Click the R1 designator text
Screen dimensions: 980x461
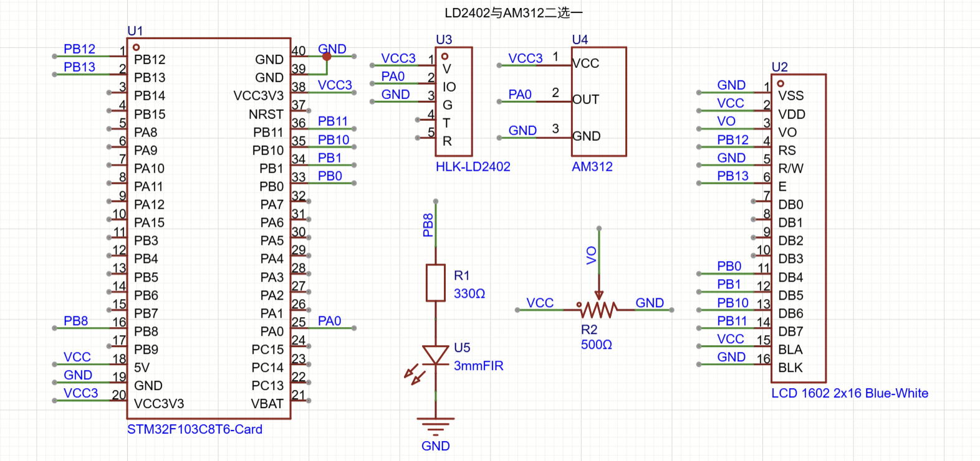(x=461, y=275)
